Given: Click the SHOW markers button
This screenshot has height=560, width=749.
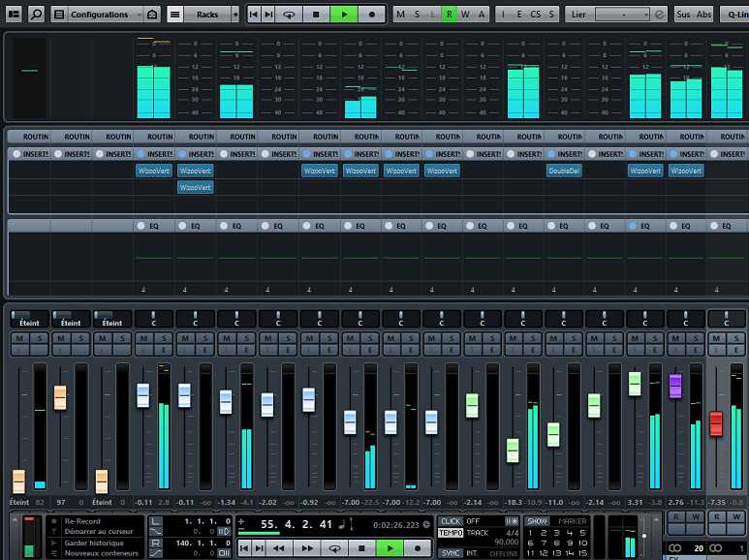Looking at the screenshot, I should pyautogui.click(x=537, y=521).
